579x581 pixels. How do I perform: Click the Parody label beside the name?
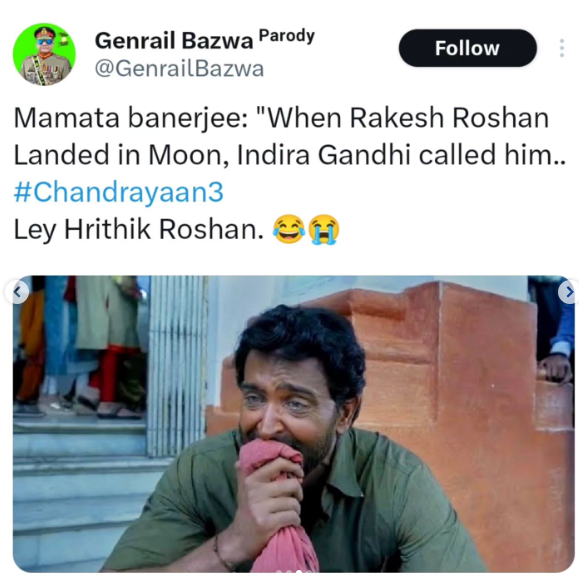[x=287, y=36]
